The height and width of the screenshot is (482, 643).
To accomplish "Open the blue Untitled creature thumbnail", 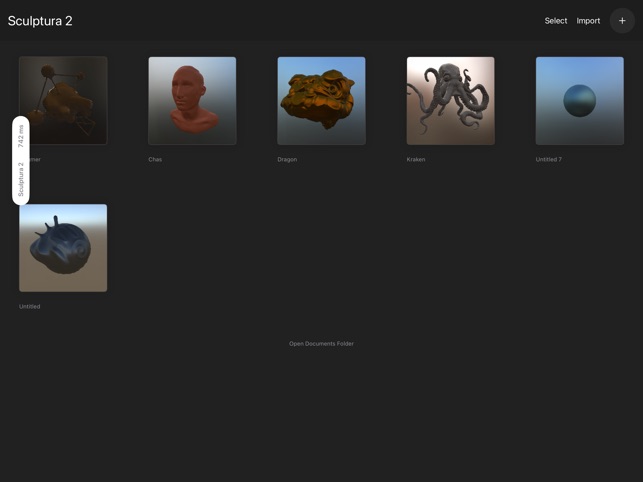I will [63, 248].
